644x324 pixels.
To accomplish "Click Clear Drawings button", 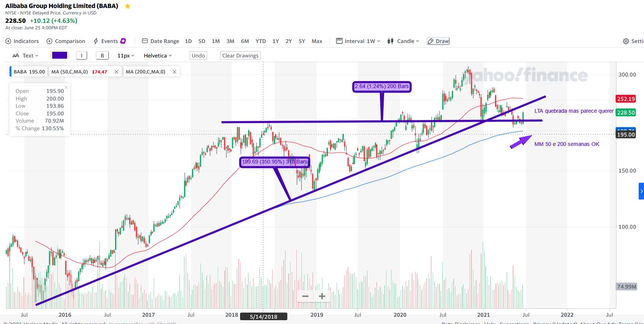I will [x=240, y=56].
